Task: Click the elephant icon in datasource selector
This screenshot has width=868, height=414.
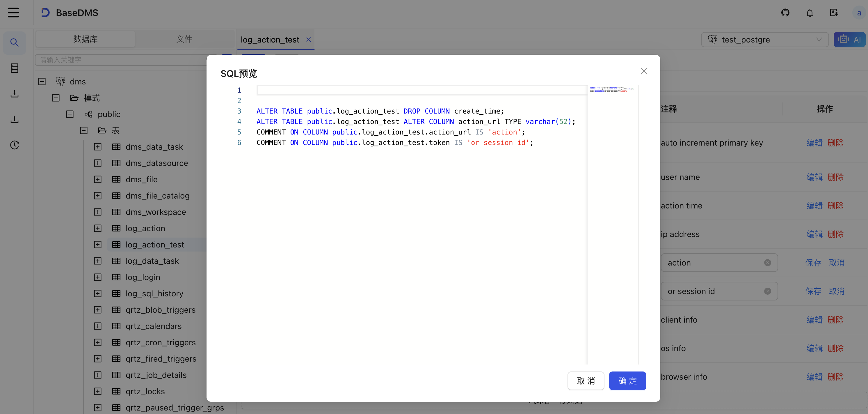Action: click(x=712, y=39)
